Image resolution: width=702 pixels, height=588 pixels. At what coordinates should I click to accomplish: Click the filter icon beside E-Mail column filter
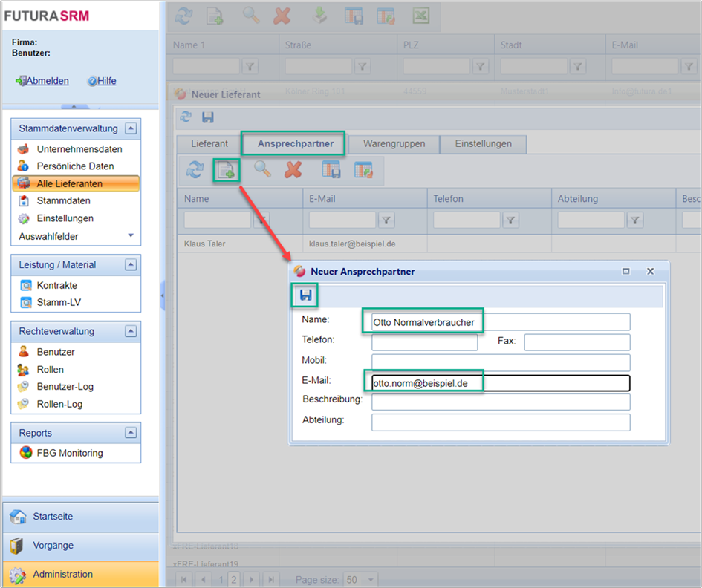click(x=386, y=220)
